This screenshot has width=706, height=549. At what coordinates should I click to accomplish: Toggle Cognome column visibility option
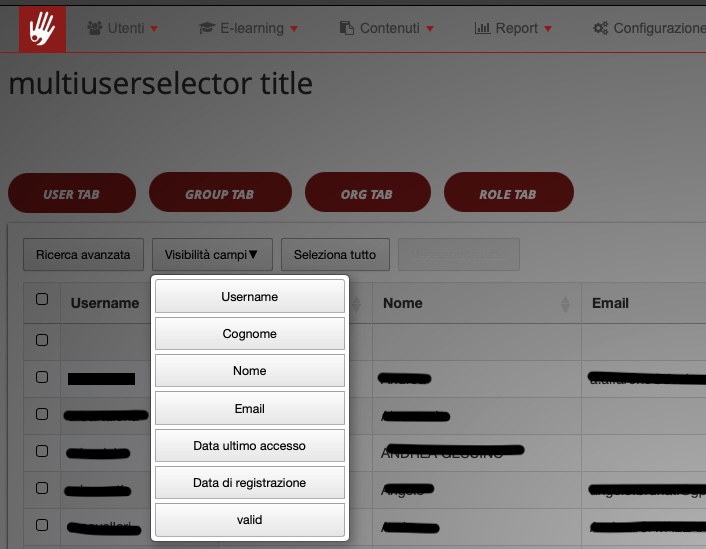tap(249, 334)
